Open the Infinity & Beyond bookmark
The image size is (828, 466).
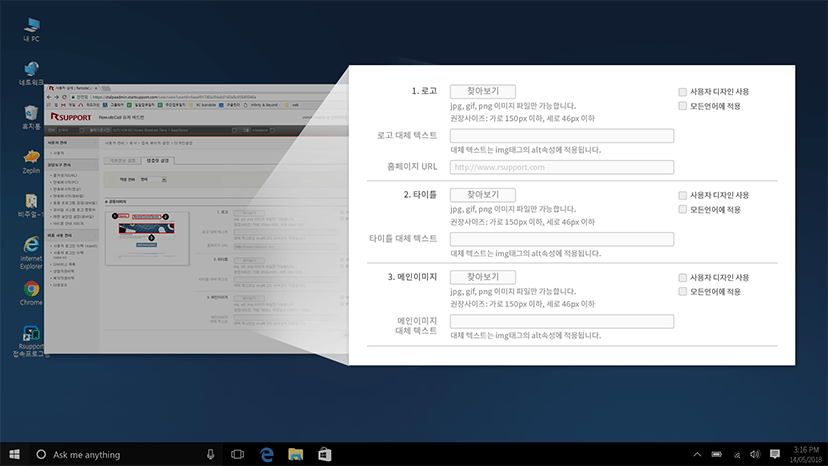(259, 105)
